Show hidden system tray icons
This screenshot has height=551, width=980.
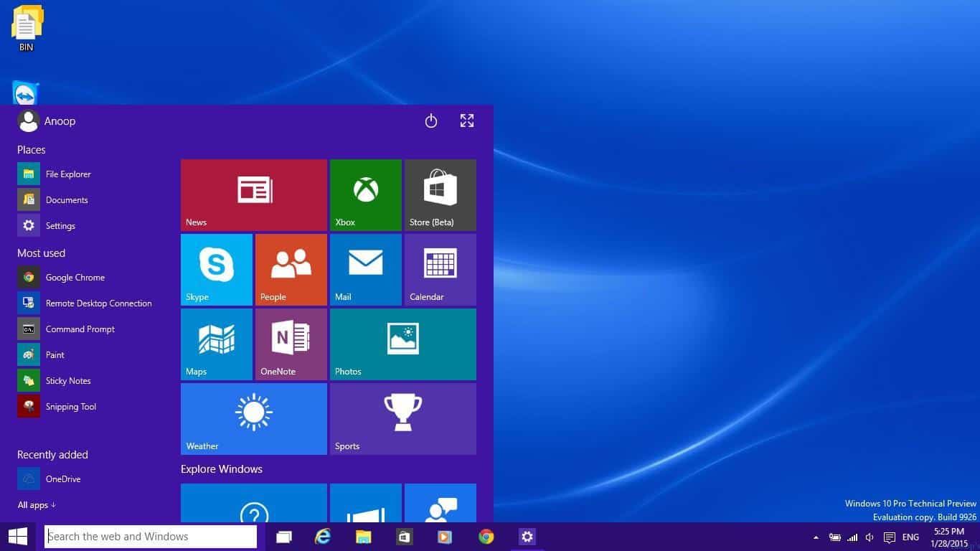coord(816,537)
